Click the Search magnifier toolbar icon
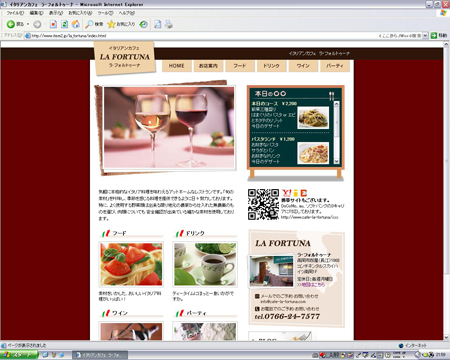 (x=89, y=24)
